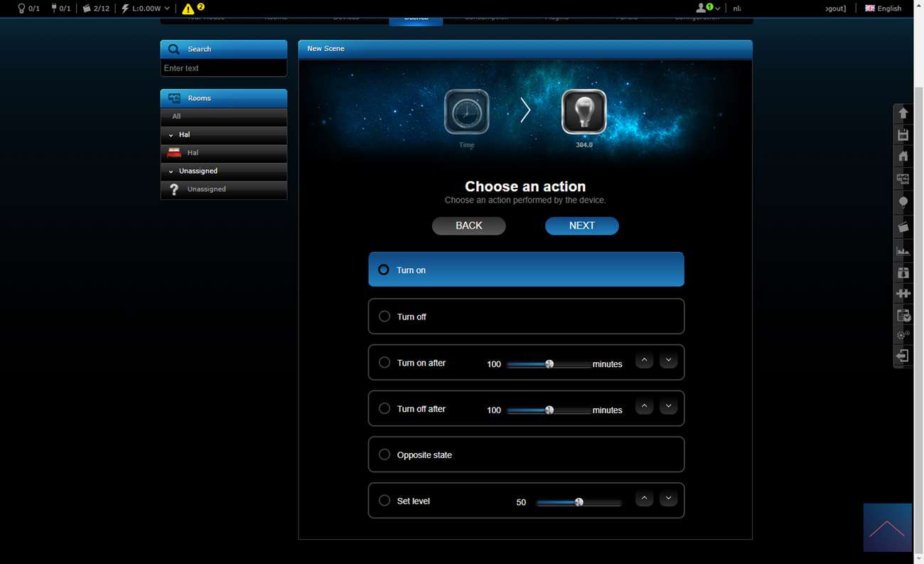Open the user account dropdown

tap(707, 9)
